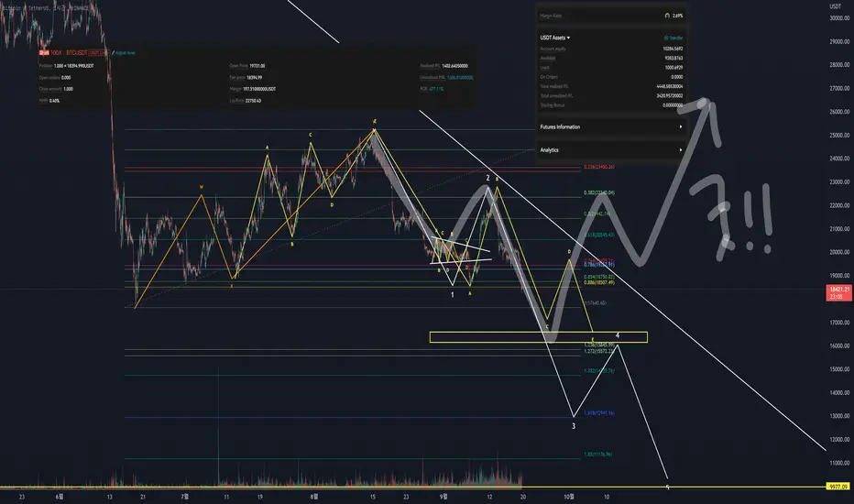Image resolution: width=854 pixels, height=504 pixels.
Task: Click the USDT Cross margin mode badge
Action: [x=99, y=53]
